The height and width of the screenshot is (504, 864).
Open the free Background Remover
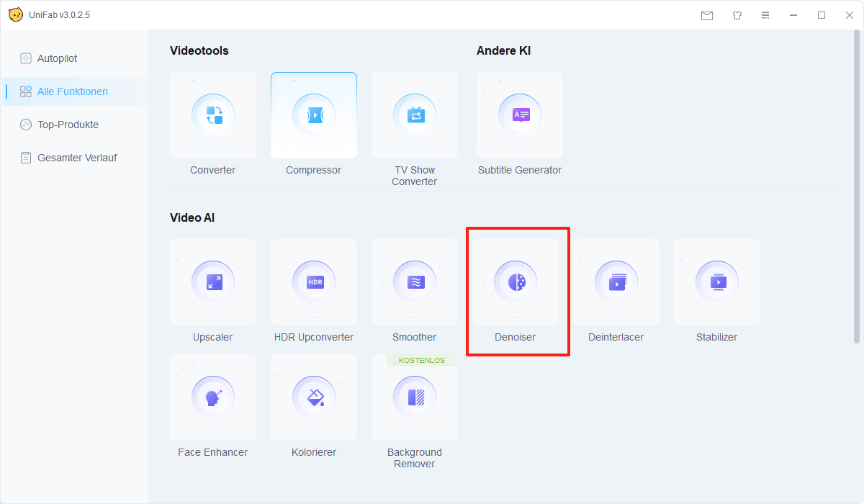point(415,397)
